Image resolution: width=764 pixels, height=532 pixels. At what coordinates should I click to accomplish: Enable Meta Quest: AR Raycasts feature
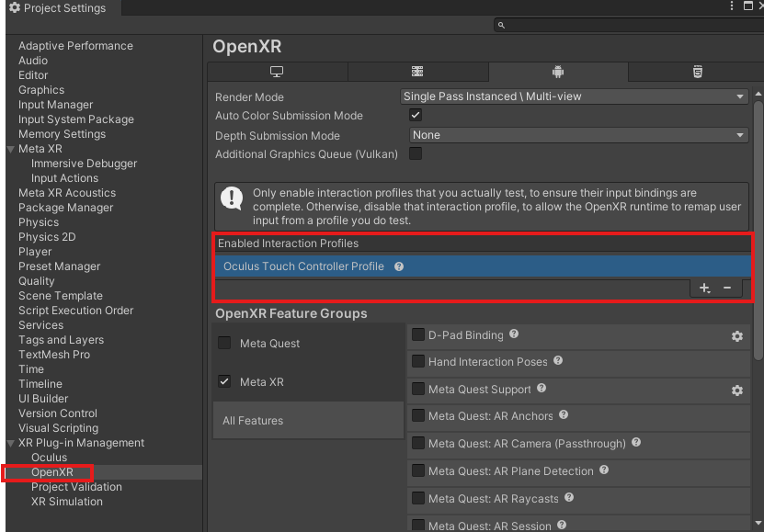tap(418, 498)
